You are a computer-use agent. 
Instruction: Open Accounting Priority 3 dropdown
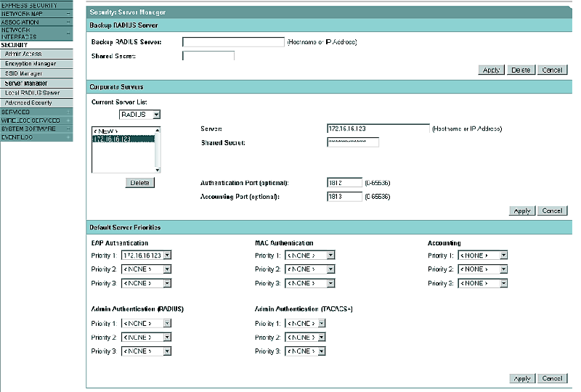[x=483, y=283]
